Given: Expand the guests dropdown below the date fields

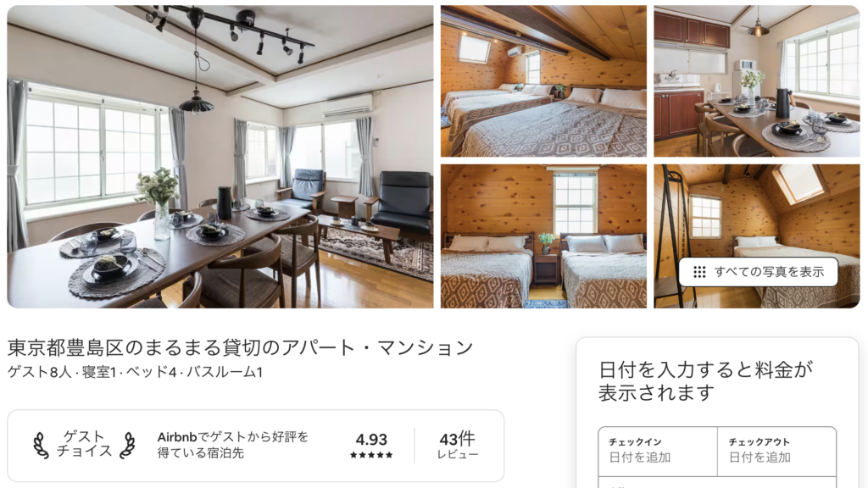Looking at the screenshot, I should tap(717, 482).
